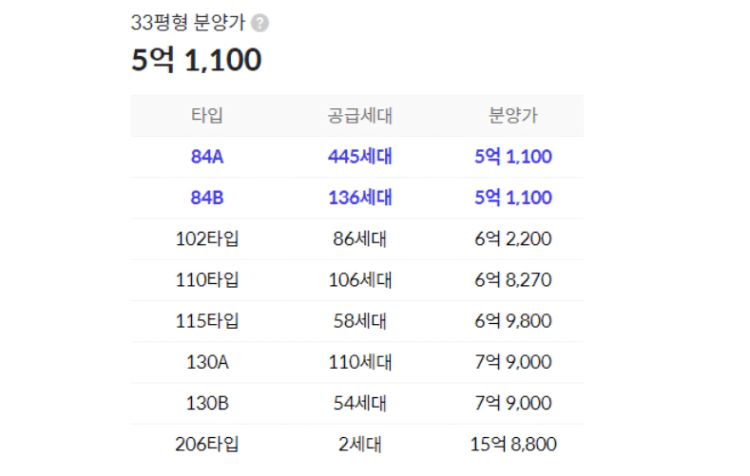Click the 5억 1,100 price for 84A
Viewport: 750px width, 476px height.
click(x=513, y=156)
